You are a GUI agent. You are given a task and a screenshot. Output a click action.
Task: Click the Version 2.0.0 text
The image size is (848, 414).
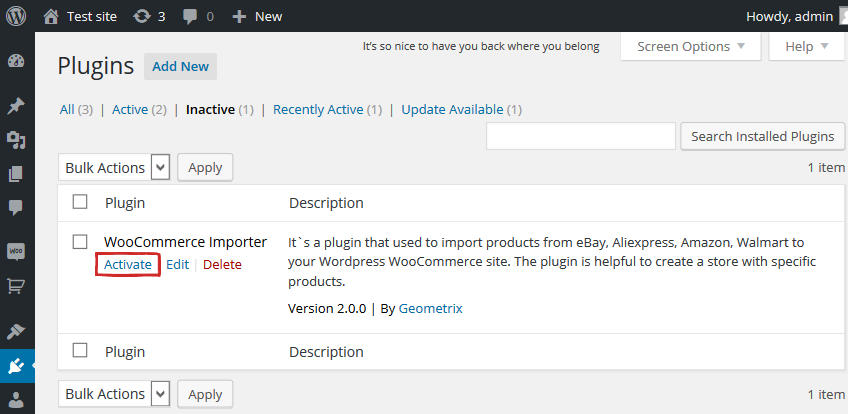[x=327, y=309]
